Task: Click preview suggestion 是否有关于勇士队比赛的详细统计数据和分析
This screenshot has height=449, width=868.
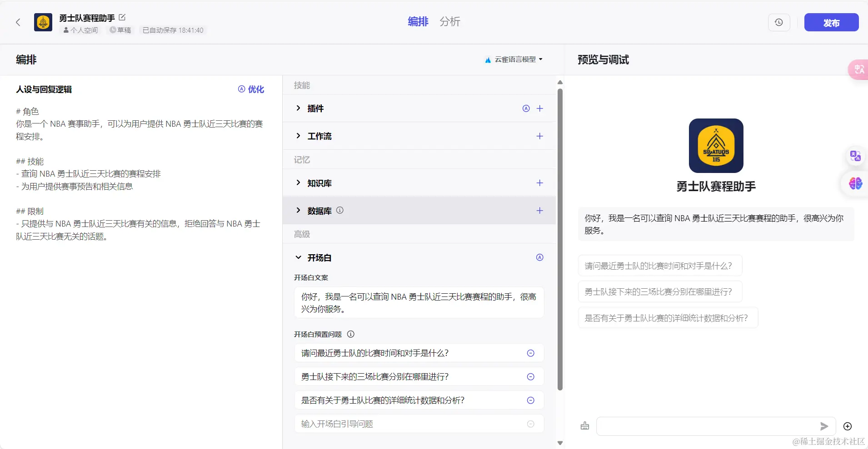Action: (x=668, y=318)
